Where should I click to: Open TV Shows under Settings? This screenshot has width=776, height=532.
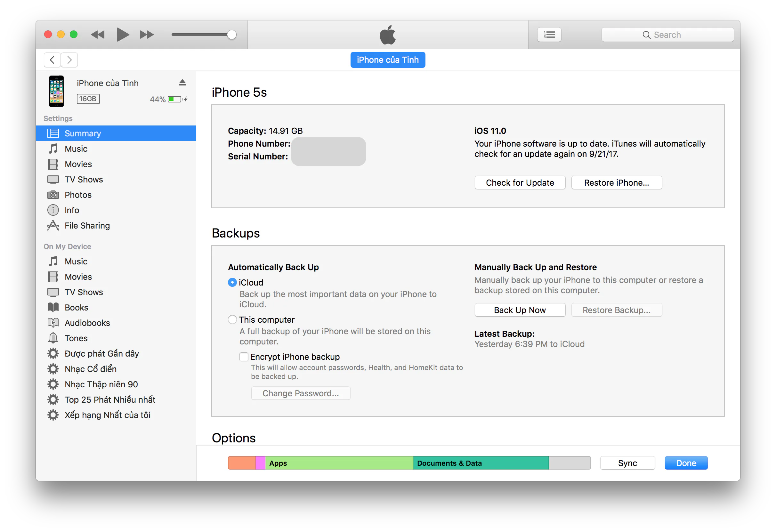coord(116,180)
